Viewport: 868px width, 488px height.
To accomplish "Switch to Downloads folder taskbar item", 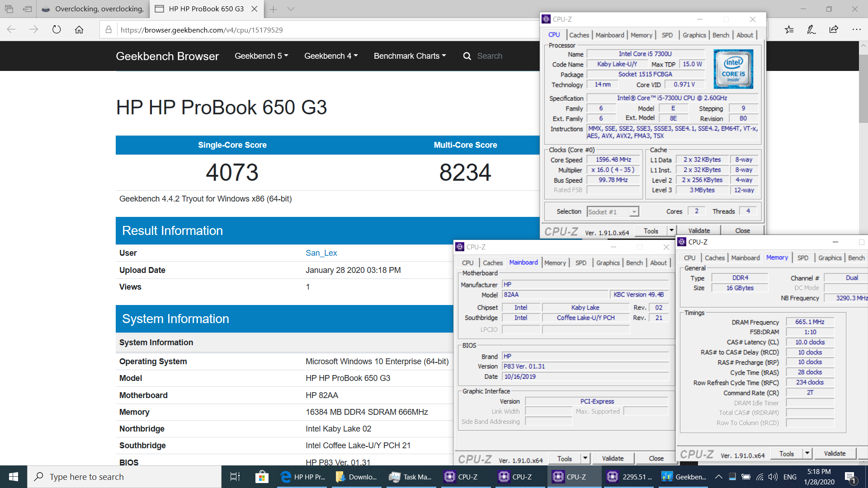I will 356,477.
